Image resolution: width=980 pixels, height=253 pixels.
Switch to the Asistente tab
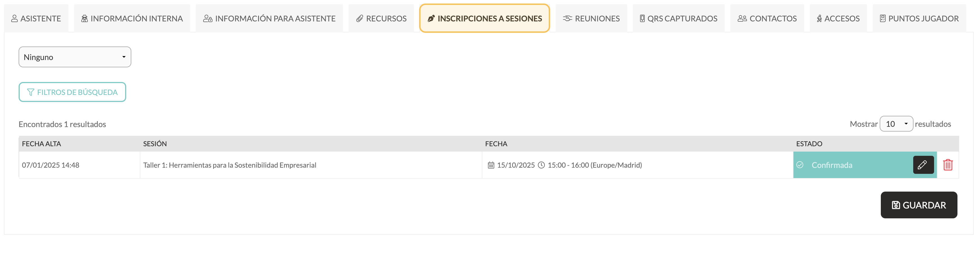[x=36, y=18]
